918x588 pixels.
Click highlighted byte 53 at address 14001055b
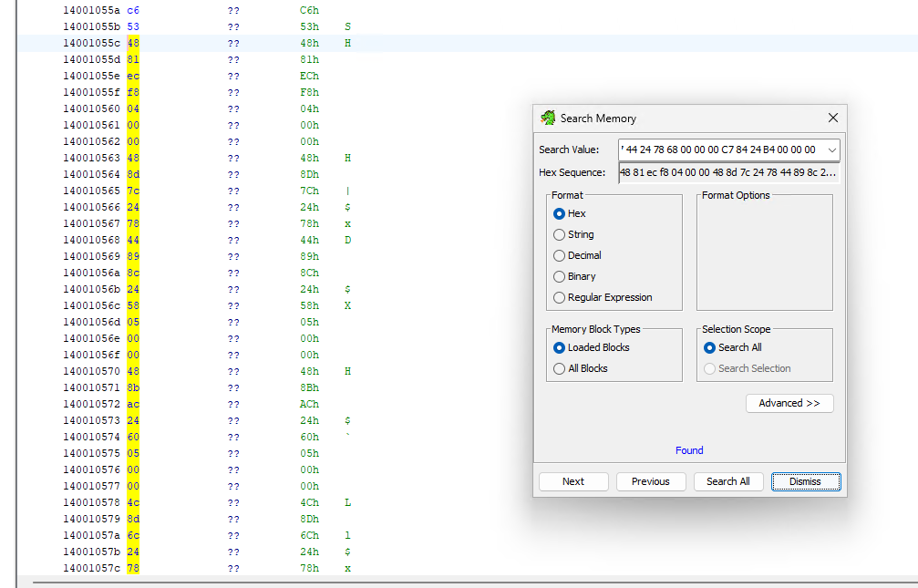[133, 26]
